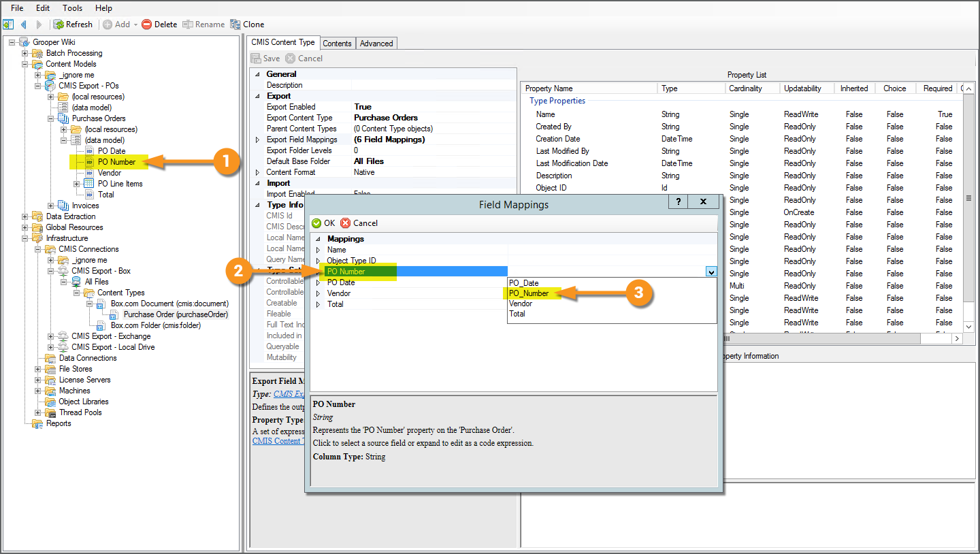Click the Thread Pools folder icon
This screenshot has height=554, width=980.
(x=50, y=412)
